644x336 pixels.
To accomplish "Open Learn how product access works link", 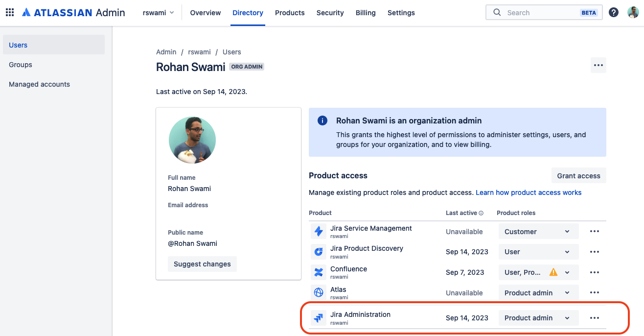I will (x=529, y=192).
